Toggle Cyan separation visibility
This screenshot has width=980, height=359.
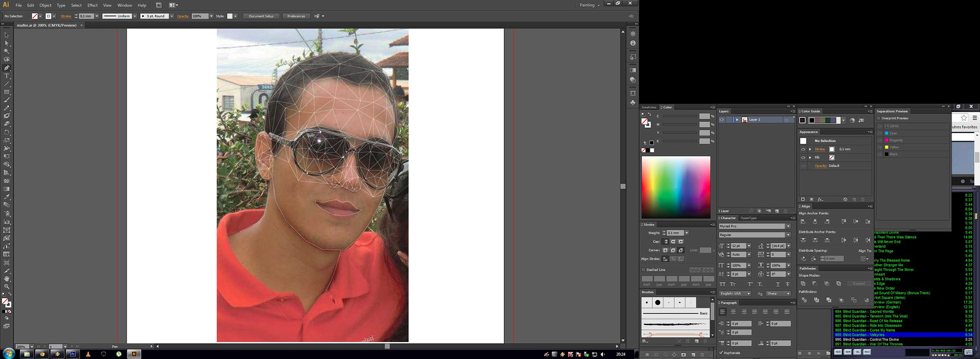click(880, 133)
